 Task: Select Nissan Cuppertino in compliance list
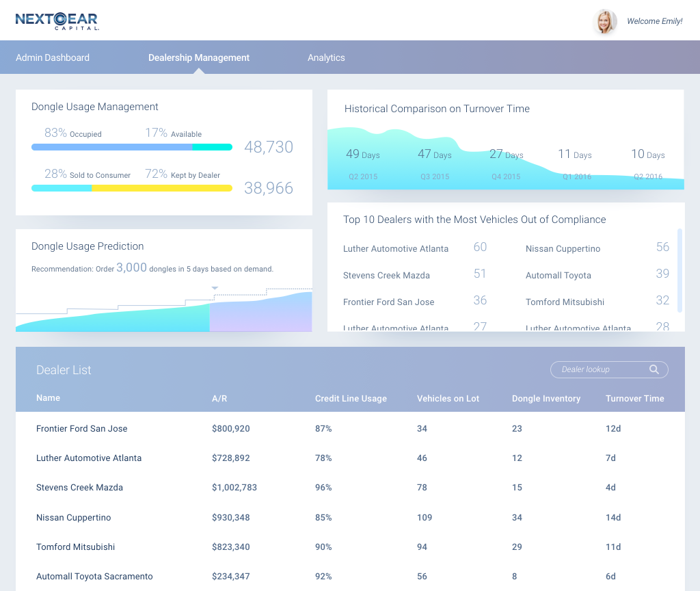coord(597,248)
